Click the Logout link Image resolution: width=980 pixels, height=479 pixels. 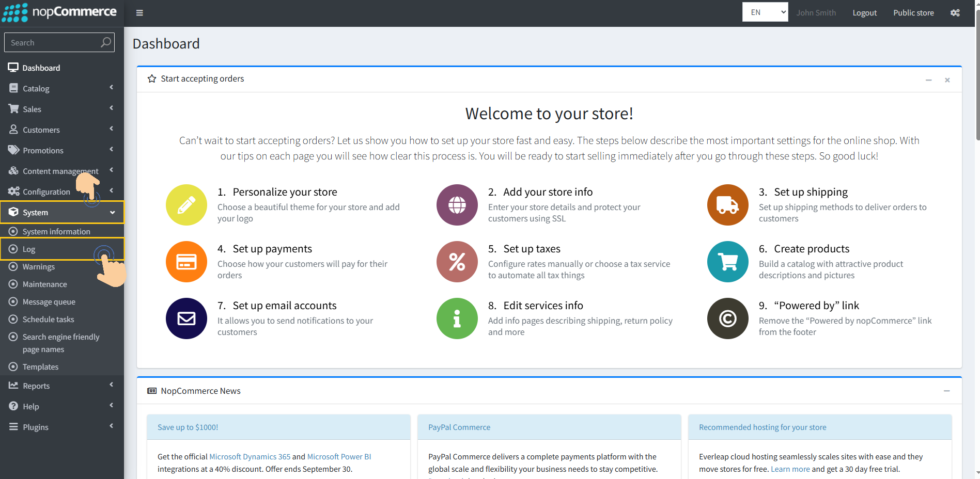864,13
